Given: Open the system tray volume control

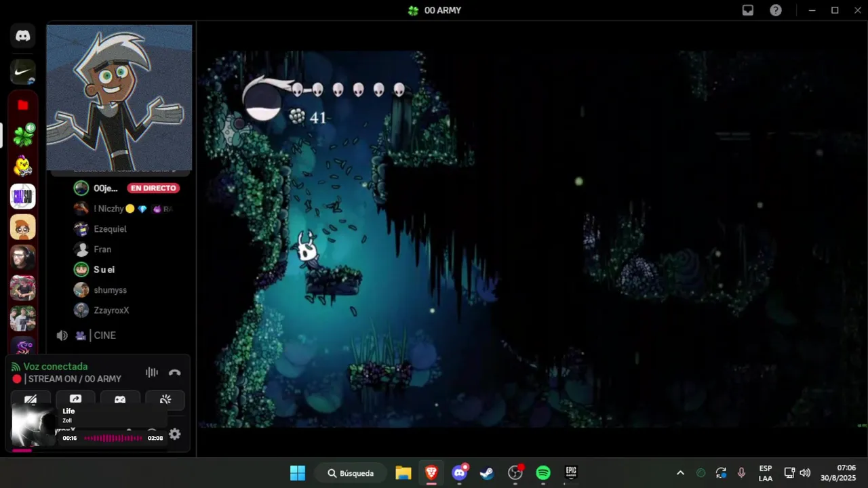Looking at the screenshot, I should (x=805, y=473).
